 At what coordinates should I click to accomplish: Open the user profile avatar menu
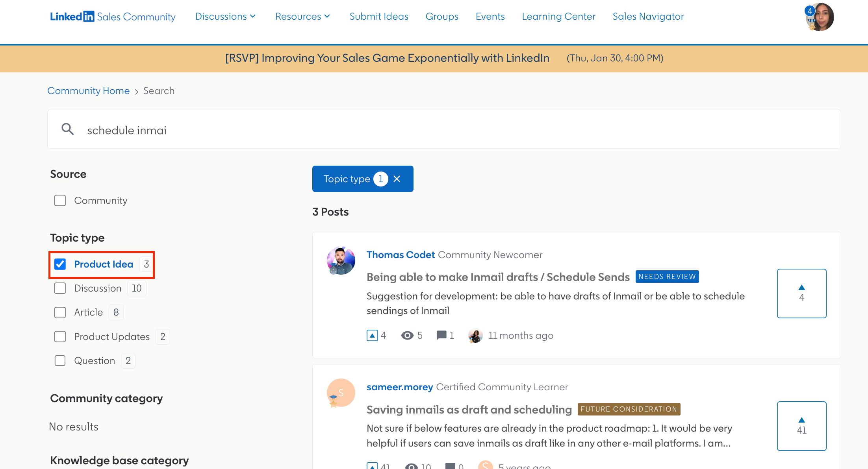click(x=820, y=17)
